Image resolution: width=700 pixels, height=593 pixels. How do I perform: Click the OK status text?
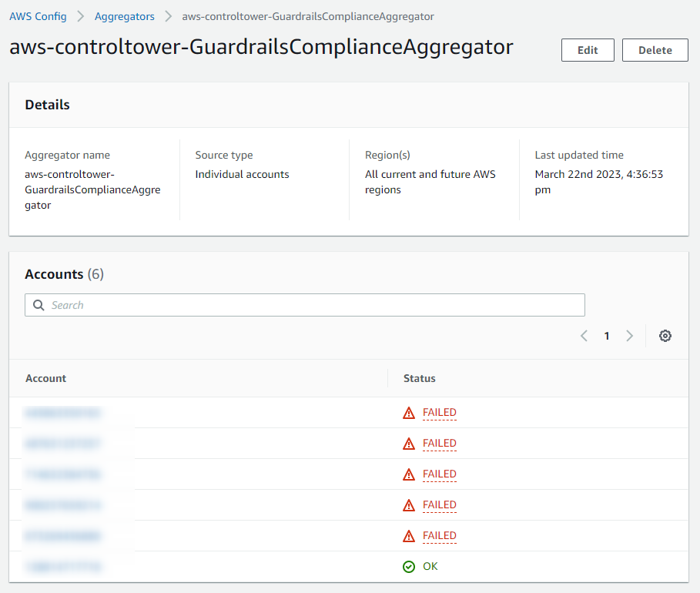(430, 566)
